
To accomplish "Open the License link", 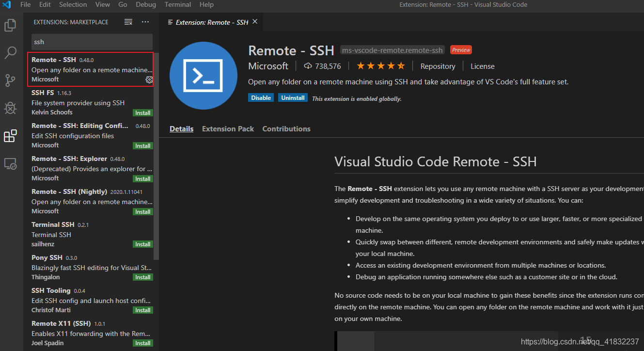I will 483,66.
